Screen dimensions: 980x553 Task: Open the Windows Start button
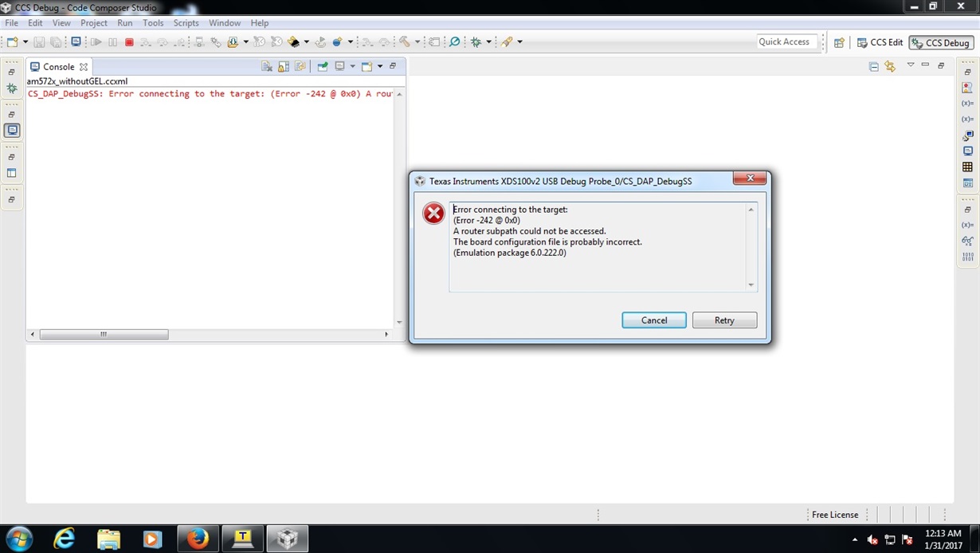coord(19,539)
